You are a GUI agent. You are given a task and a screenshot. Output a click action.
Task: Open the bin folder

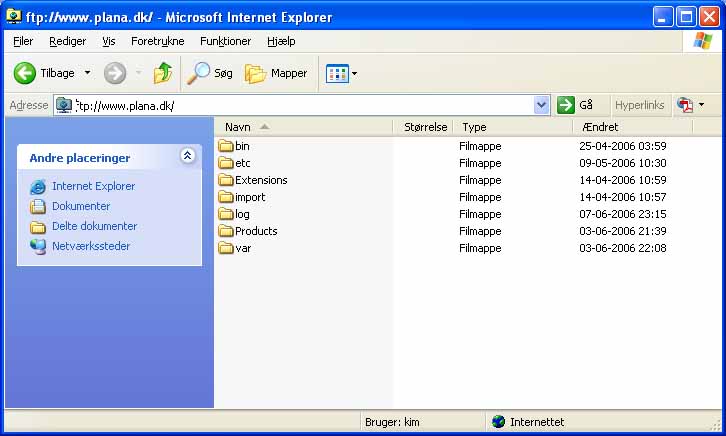[x=242, y=146]
